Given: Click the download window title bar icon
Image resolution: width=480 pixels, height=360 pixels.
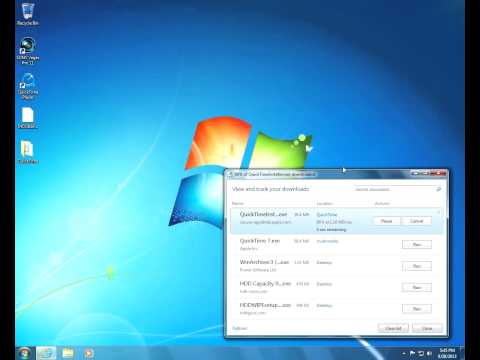Looking at the screenshot, I should click(230, 174).
